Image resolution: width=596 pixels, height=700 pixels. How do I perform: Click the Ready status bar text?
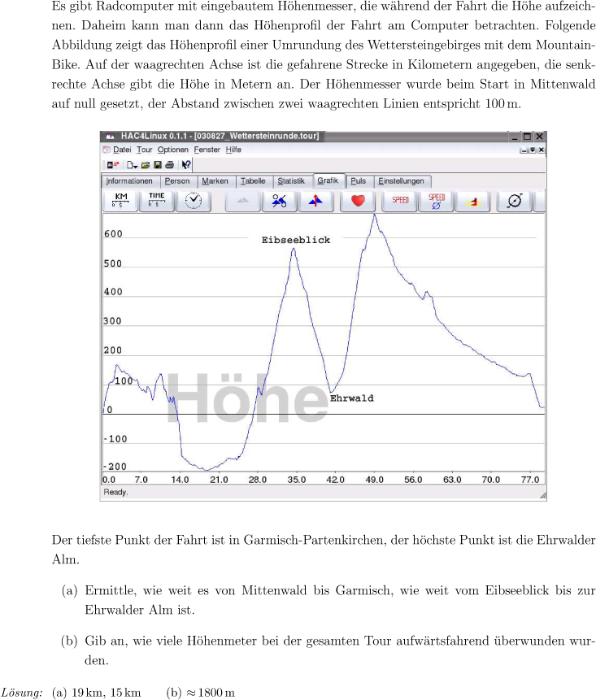[115, 492]
